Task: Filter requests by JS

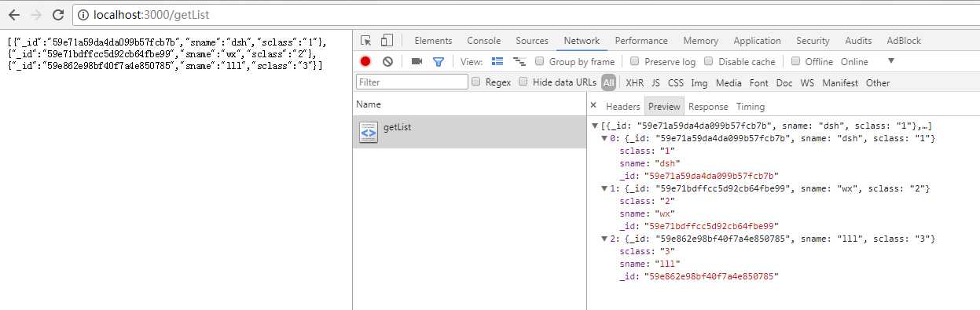Action: 655,82
